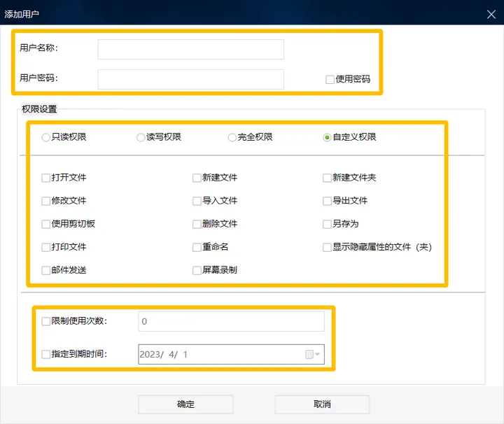504x424 pixels.
Task: Open the expiry date calendar dropdown
Action: click(312, 354)
